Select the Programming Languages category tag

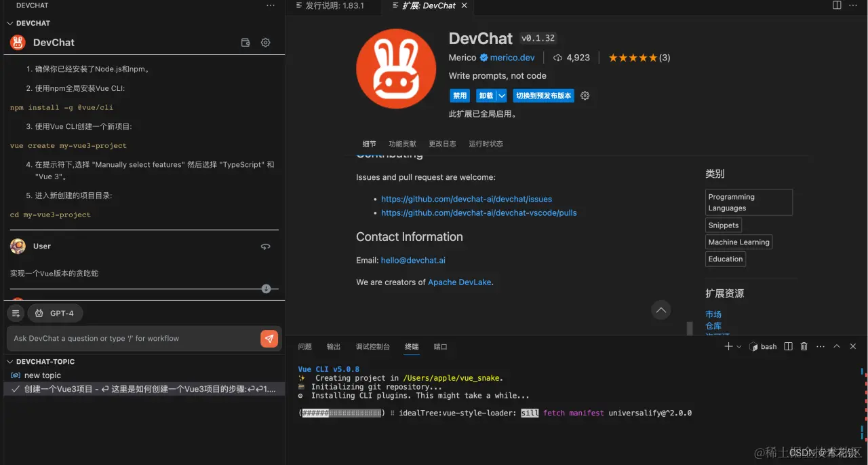(749, 202)
